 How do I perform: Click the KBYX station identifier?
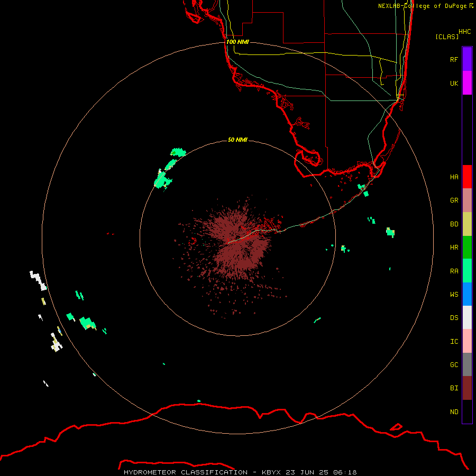271,472
